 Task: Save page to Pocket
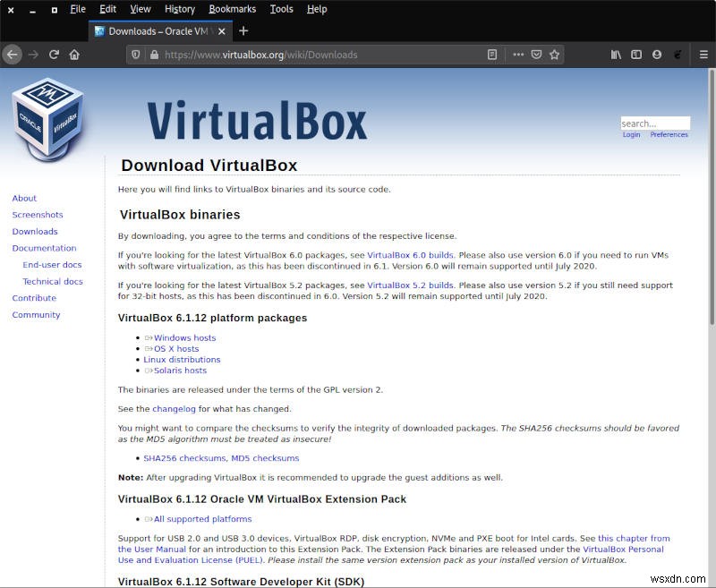point(536,55)
